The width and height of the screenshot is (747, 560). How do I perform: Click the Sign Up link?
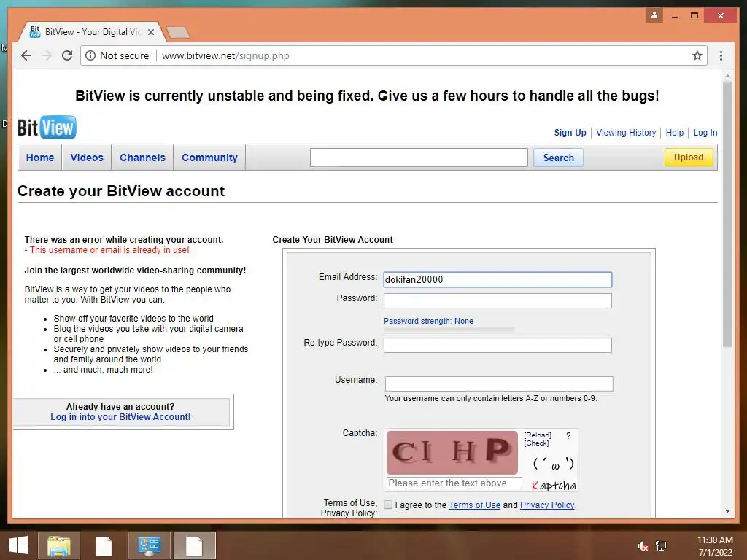click(x=570, y=133)
